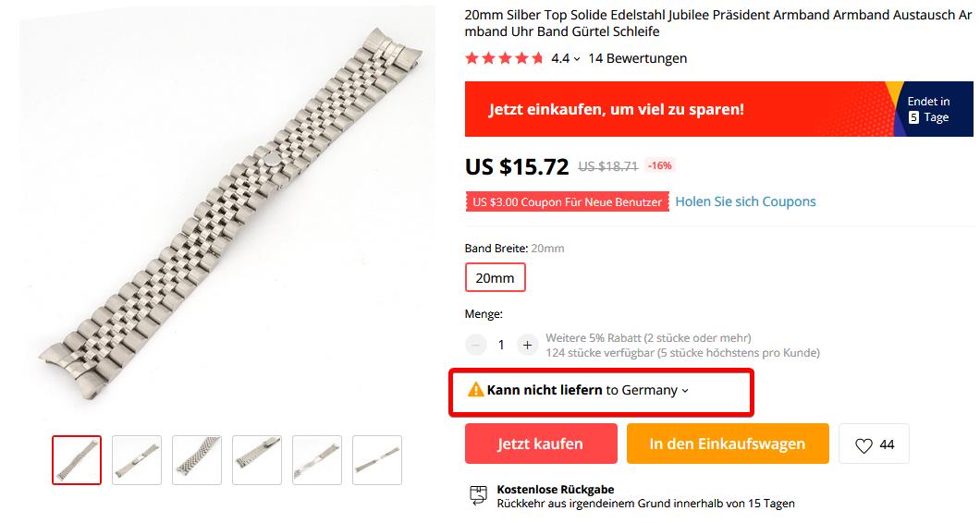Select the first watch band thumbnail

(x=77, y=460)
